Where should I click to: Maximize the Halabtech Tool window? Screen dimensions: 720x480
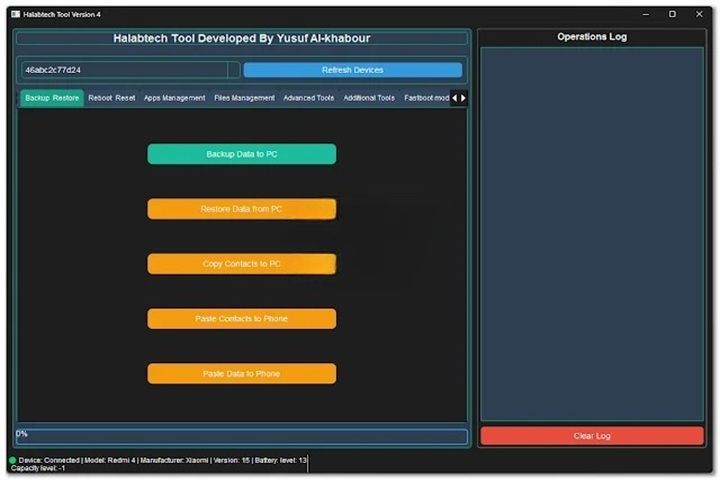pos(672,14)
